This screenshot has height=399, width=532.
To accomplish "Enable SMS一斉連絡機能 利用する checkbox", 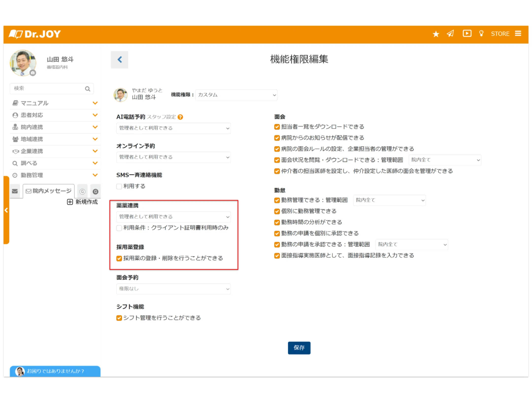I will point(119,186).
